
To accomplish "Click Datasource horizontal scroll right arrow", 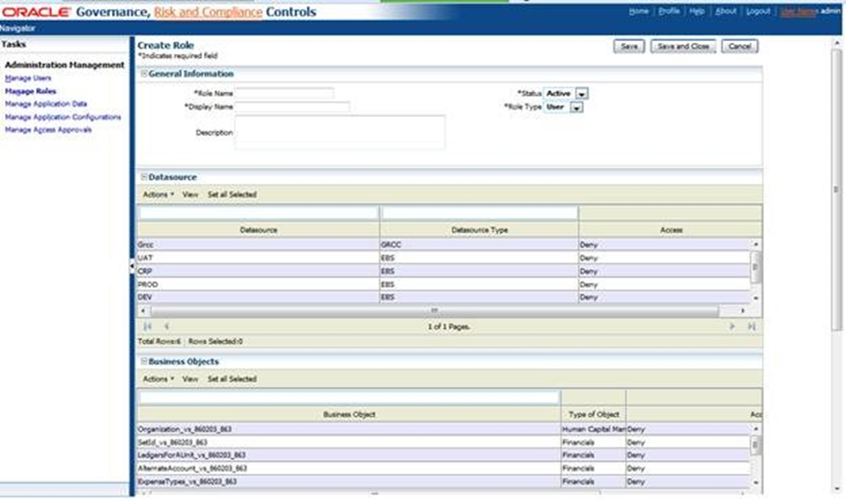I will (x=743, y=311).
